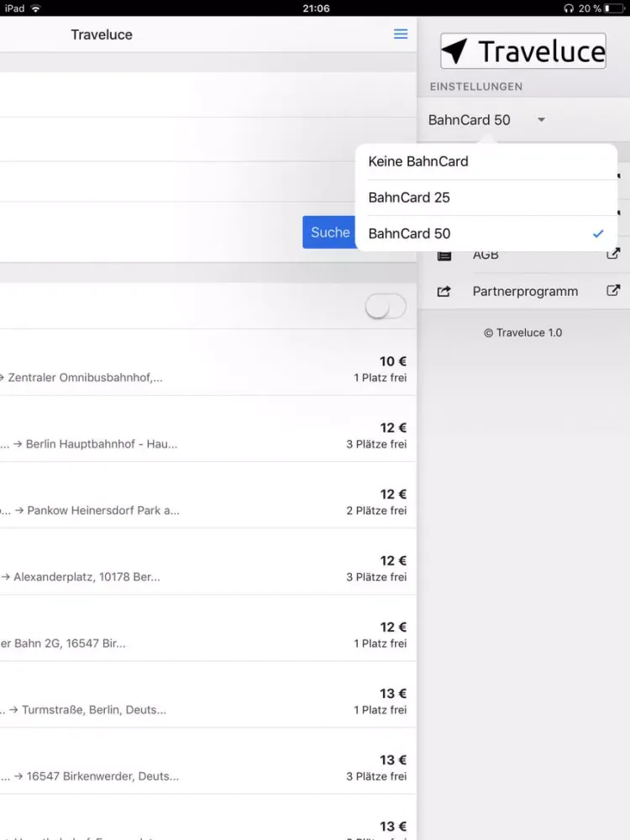Screen dimensions: 630x840
Task: Tap the headphones icon in status bar
Action: pyautogui.click(x=569, y=8)
